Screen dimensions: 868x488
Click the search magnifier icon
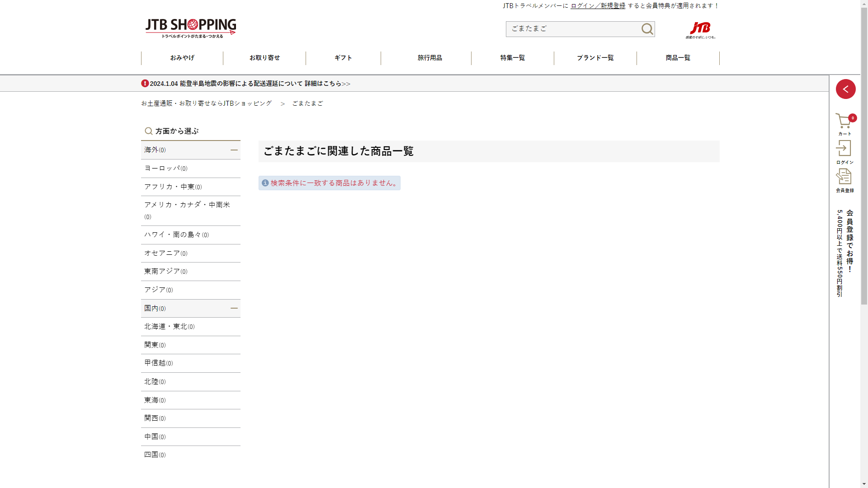coord(647,29)
